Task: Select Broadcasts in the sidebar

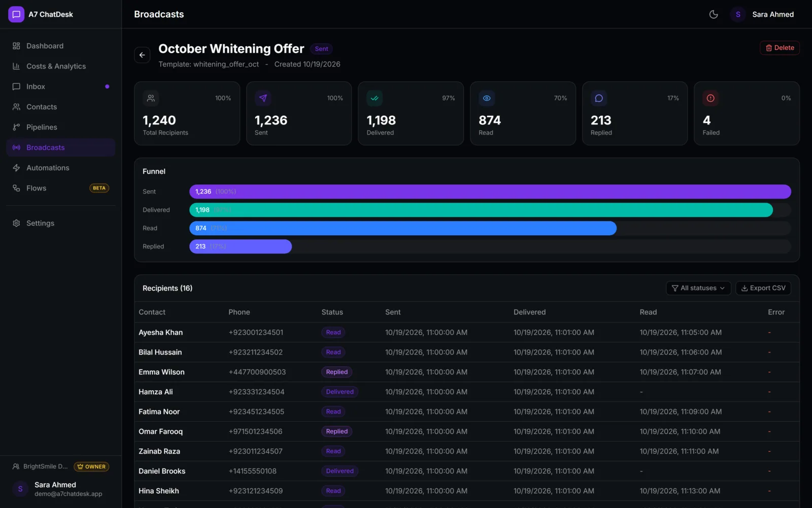Action: 61,147
